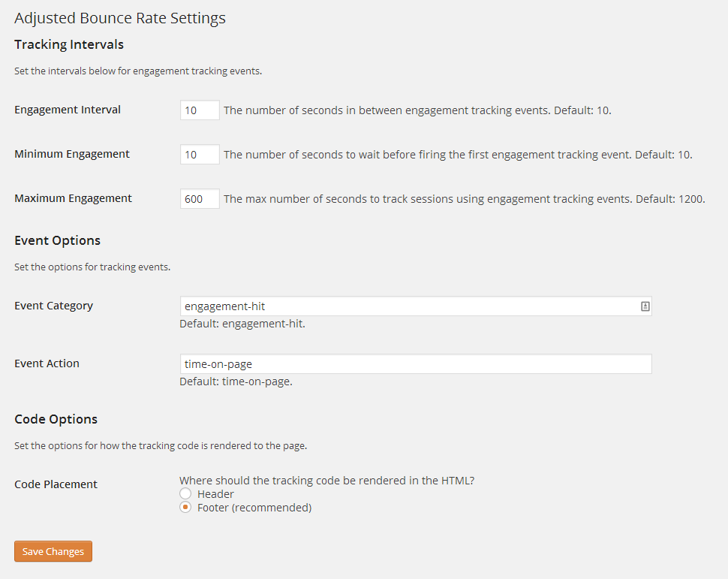Click the Event Action label
This screenshot has height=579, width=728.
(47, 363)
